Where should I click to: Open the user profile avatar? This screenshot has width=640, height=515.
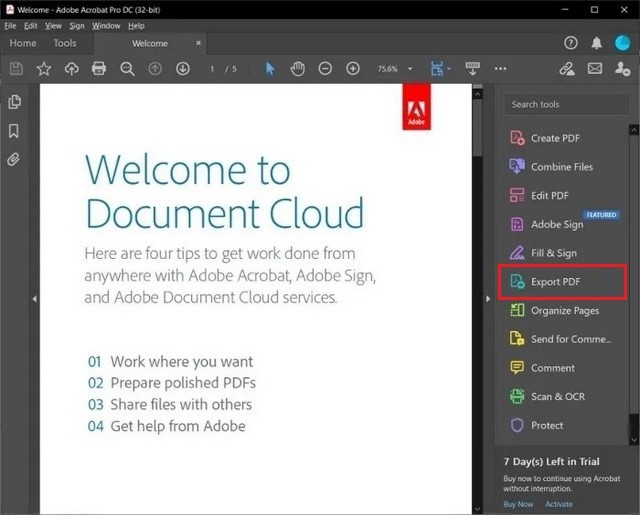point(622,43)
